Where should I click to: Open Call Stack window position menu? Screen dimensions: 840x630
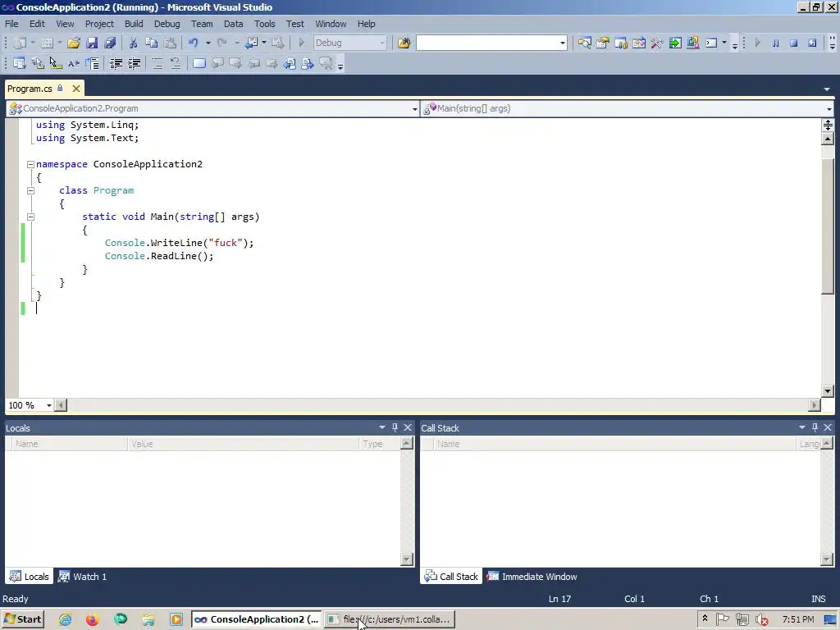(x=802, y=427)
